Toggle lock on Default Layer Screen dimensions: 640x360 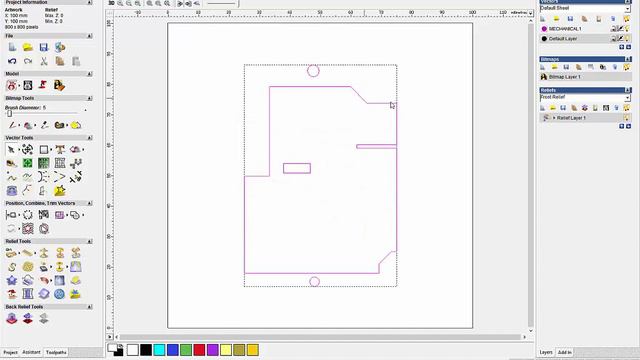(x=613, y=38)
